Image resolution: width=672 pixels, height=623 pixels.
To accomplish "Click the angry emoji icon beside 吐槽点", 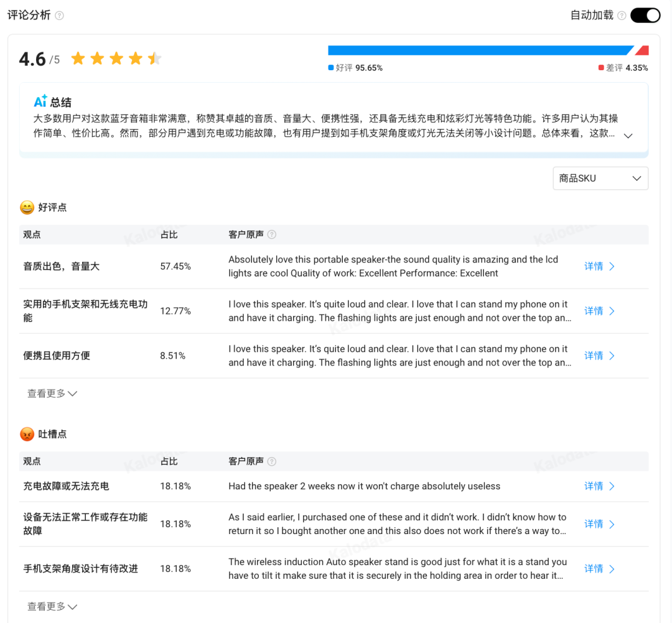I will [x=26, y=433].
